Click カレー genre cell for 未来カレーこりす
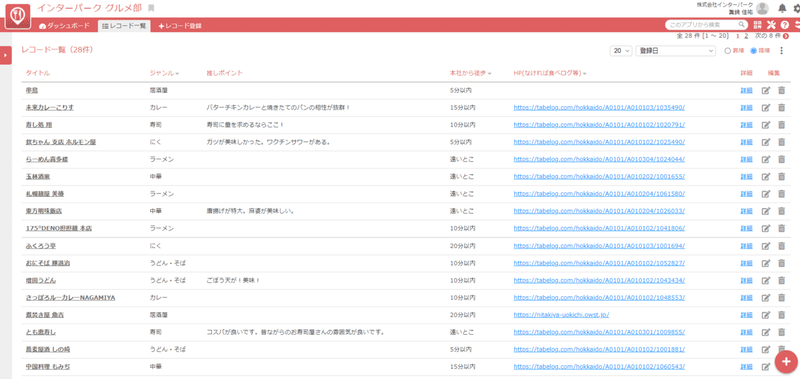The width and height of the screenshot is (800, 379). pos(158,108)
